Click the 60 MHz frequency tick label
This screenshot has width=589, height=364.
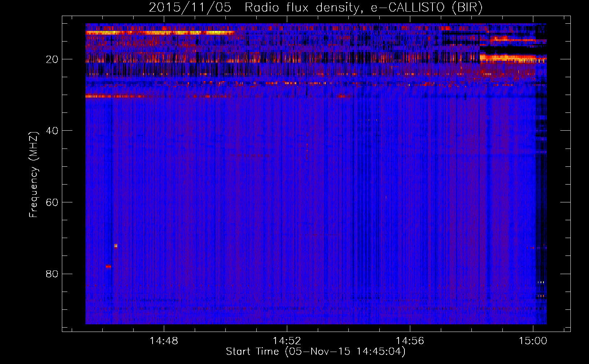coord(52,202)
